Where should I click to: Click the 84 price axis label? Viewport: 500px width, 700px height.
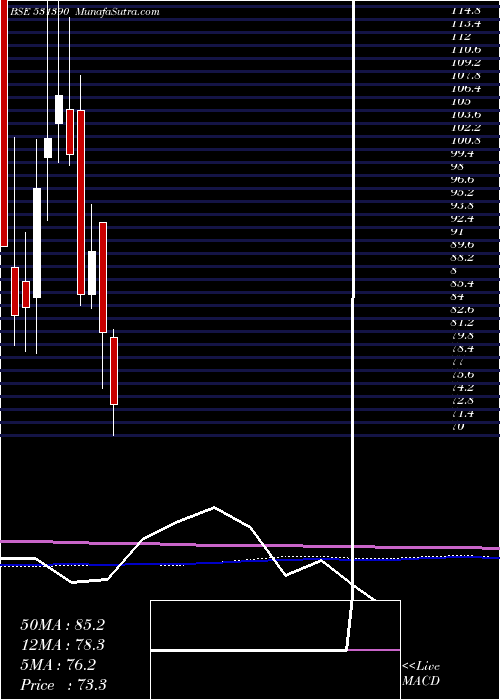tap(458, 296)
